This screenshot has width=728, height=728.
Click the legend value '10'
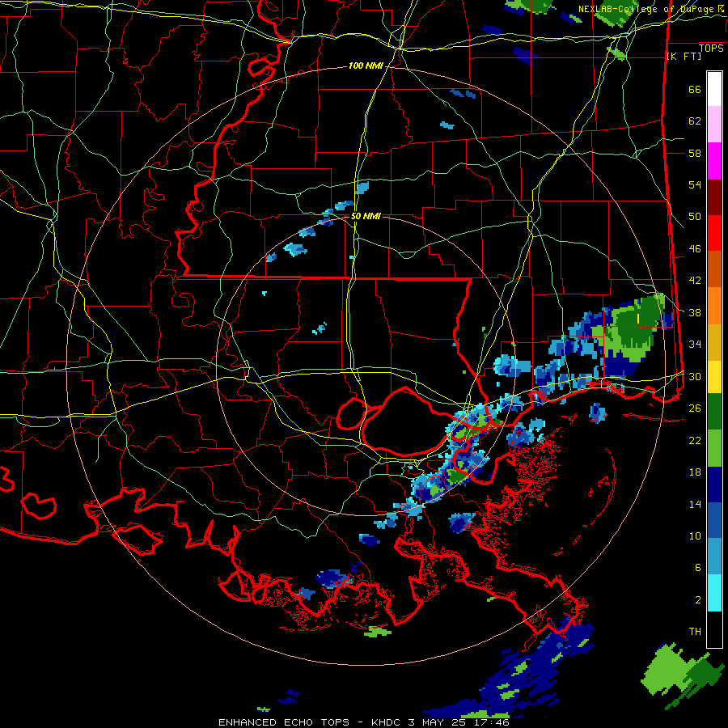pos(695,536)
